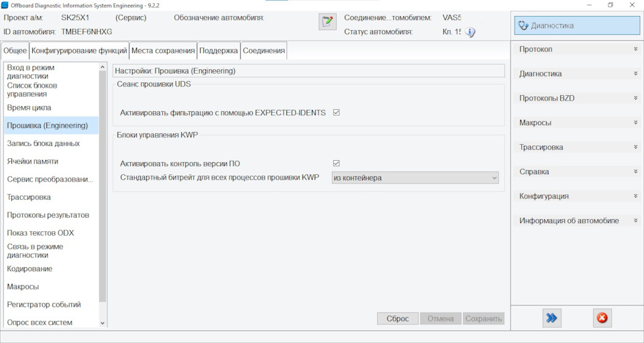
Task: Select 'Сервис преобразовани...' item
Action: tap(52, 180)
